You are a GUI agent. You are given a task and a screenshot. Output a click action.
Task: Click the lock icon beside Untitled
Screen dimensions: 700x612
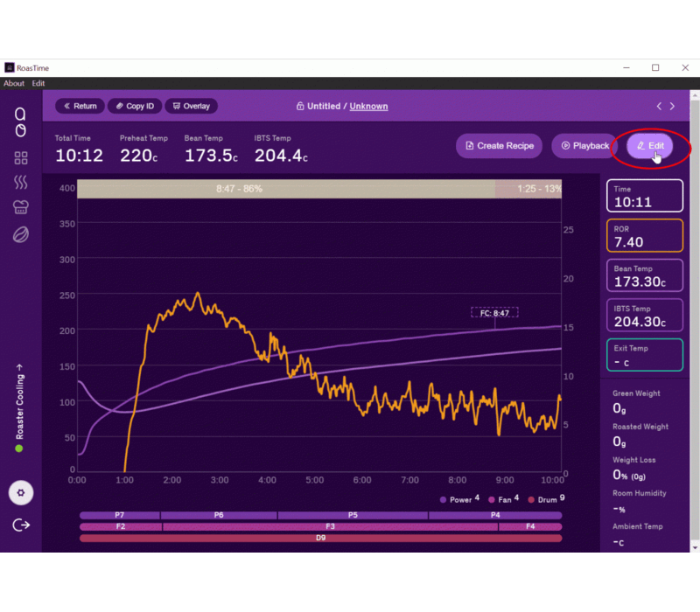(300, 107)
